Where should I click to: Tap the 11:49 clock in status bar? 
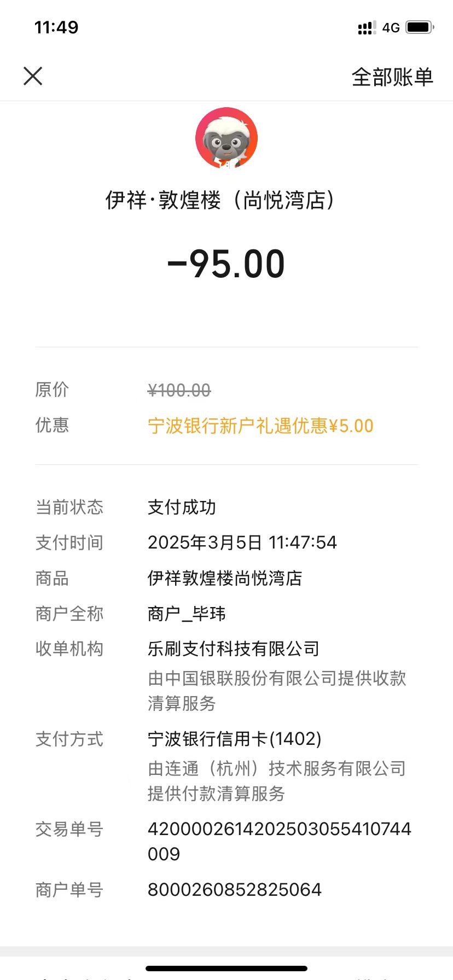point(56,27)
